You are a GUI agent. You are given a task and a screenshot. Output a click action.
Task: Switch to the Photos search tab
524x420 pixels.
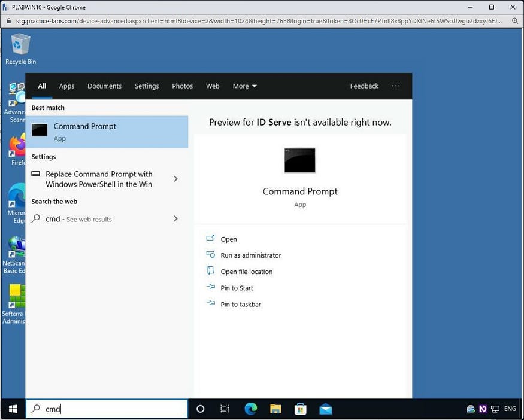pos(183,86)
